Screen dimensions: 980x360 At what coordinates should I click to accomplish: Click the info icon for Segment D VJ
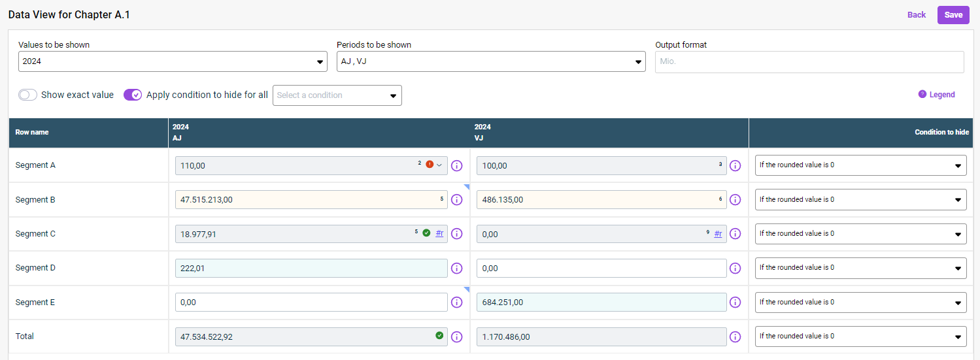tap(735, 268)
